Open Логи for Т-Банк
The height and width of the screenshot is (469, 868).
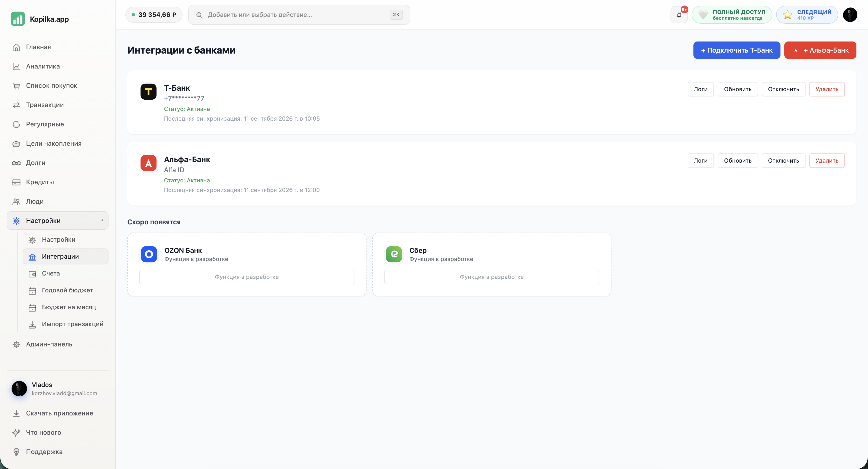(700, 89)
